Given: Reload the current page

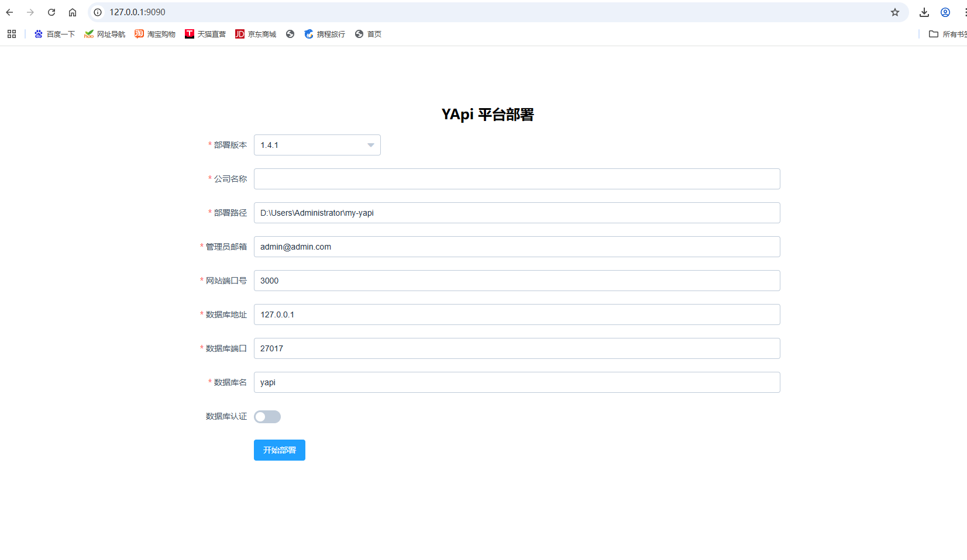Looking at the screenshot, I should pos(51,12).
